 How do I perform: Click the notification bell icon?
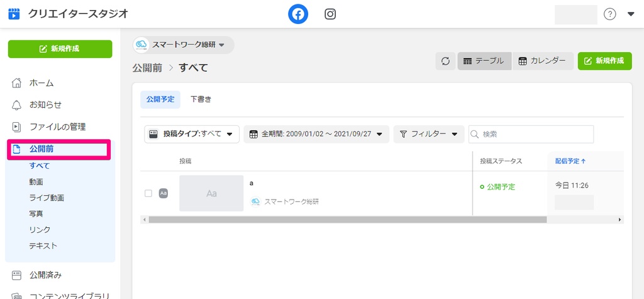[x=16, y=105]
